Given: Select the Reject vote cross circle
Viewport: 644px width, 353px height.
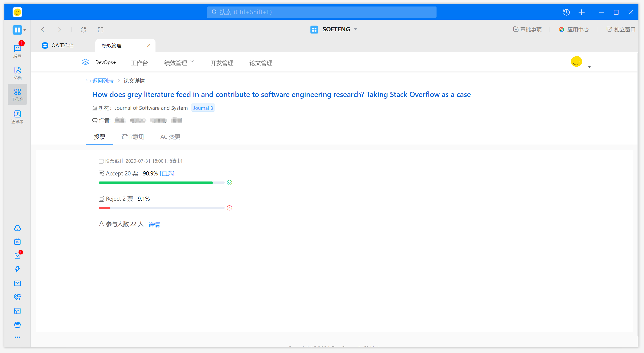Looking at the screenshot, I should [229, 208].
